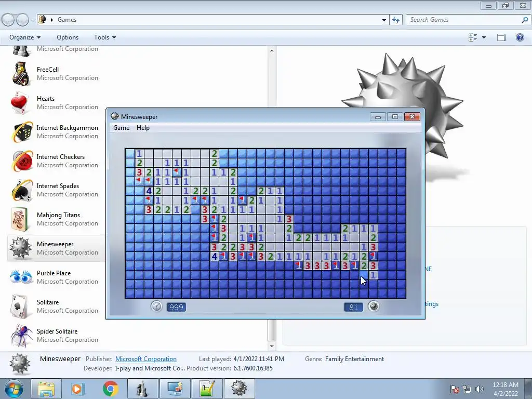Click the games list scrollbar up arrow
This screenshot has height=399, width=532.
click(x=271, y=50)
